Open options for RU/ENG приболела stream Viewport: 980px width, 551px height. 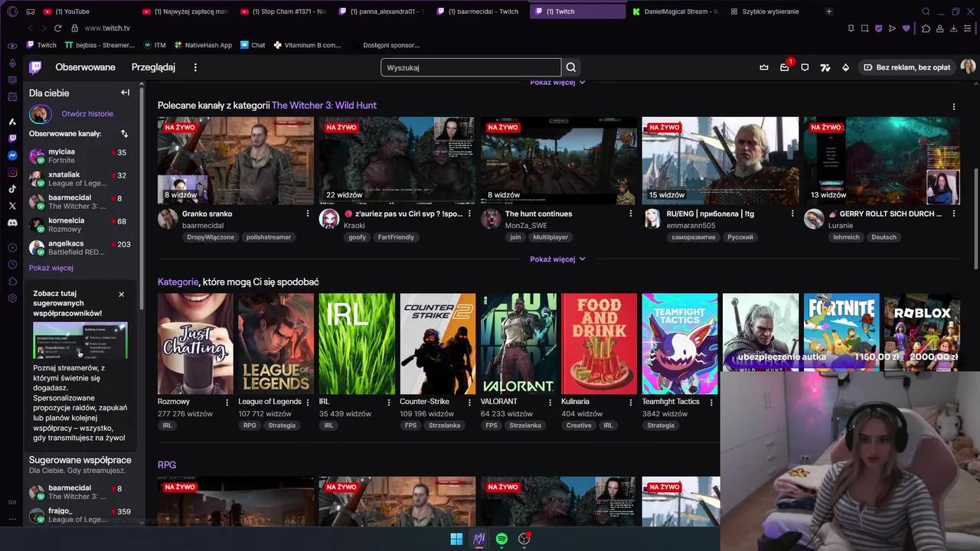pos(792,214)
